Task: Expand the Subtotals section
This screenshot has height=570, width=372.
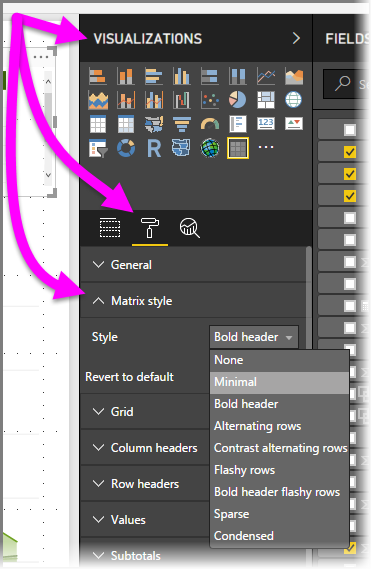Action: (x=145, y=555)
